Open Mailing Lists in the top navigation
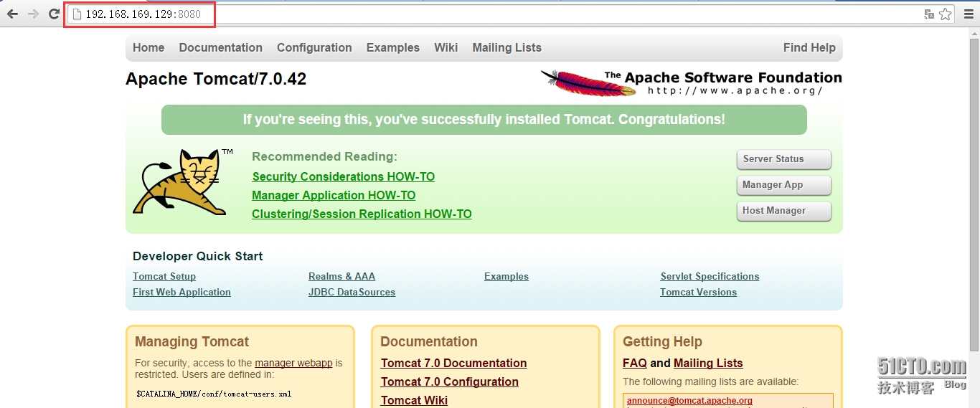The image size is (980, 408). coord(507,47)
